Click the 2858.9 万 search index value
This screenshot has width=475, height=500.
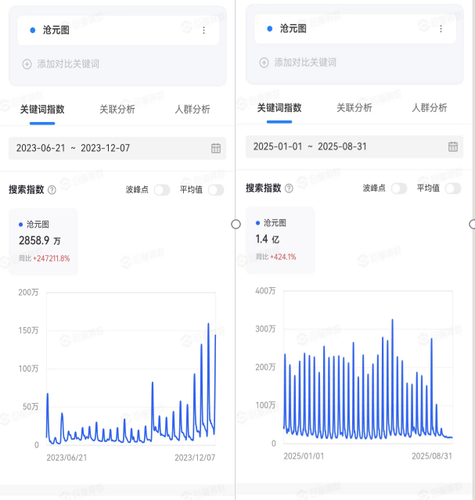coord(40,241)
